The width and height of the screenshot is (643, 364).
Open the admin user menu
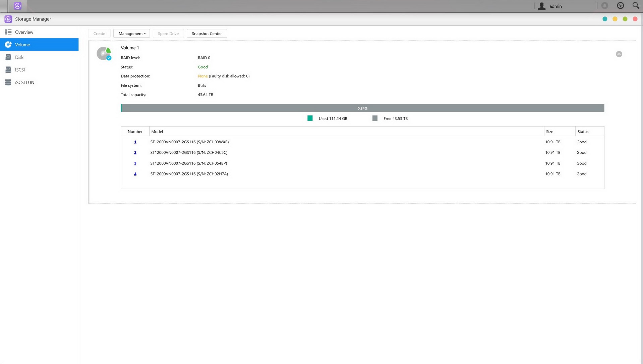pos(556,6)
